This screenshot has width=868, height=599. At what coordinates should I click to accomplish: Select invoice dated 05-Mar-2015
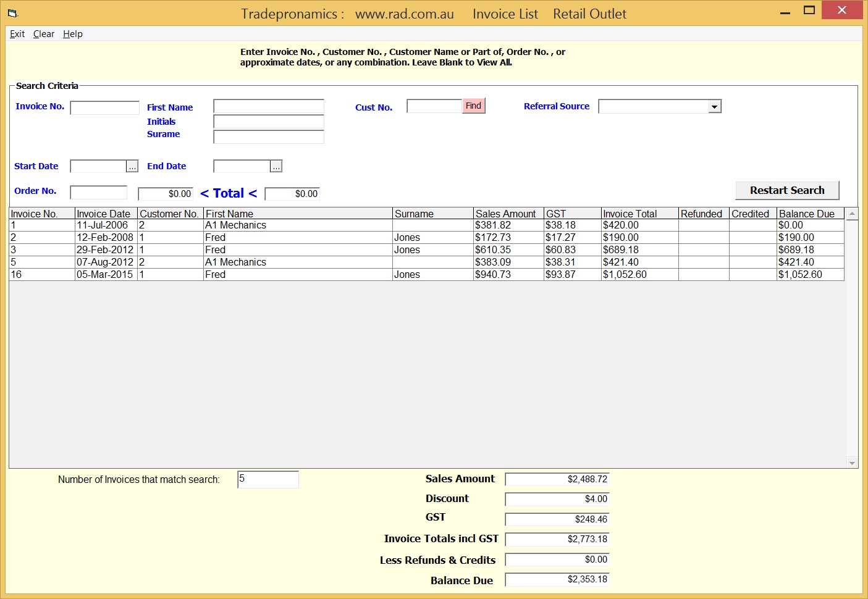[x=427, y=275]
